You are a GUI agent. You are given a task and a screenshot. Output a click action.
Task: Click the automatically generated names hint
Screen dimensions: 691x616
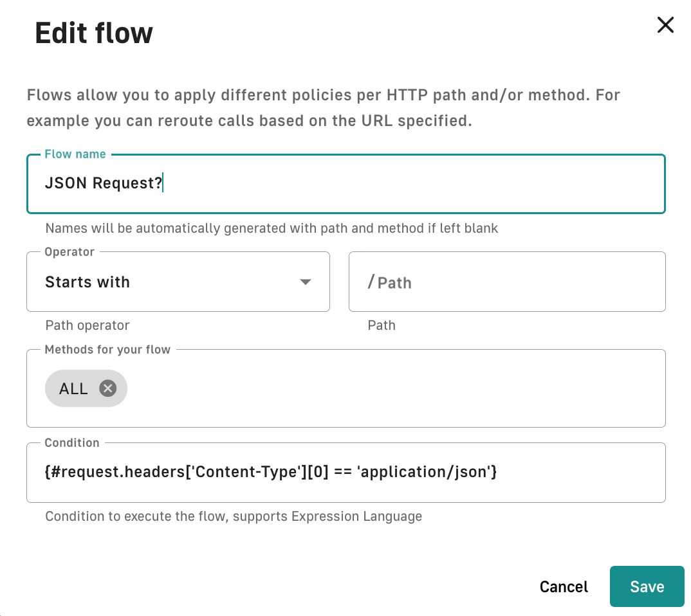click(x=272, y=228)
